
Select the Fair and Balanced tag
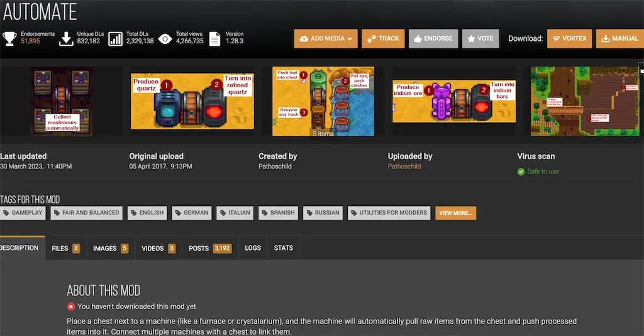(86, 213)
